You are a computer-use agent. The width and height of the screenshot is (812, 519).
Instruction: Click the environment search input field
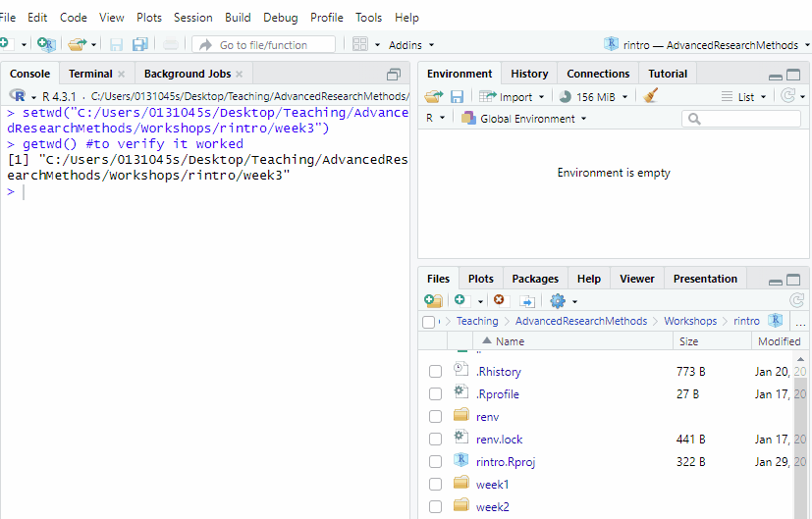tap(741, 119)
